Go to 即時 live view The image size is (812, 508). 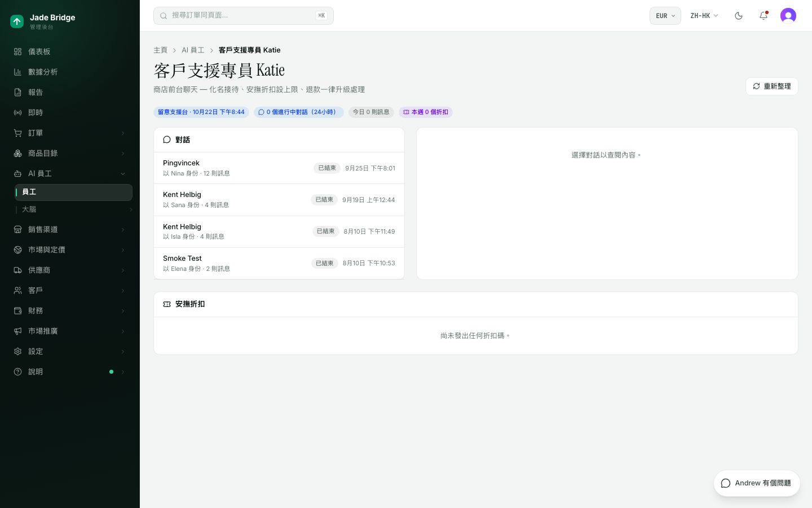coord(70,112)
